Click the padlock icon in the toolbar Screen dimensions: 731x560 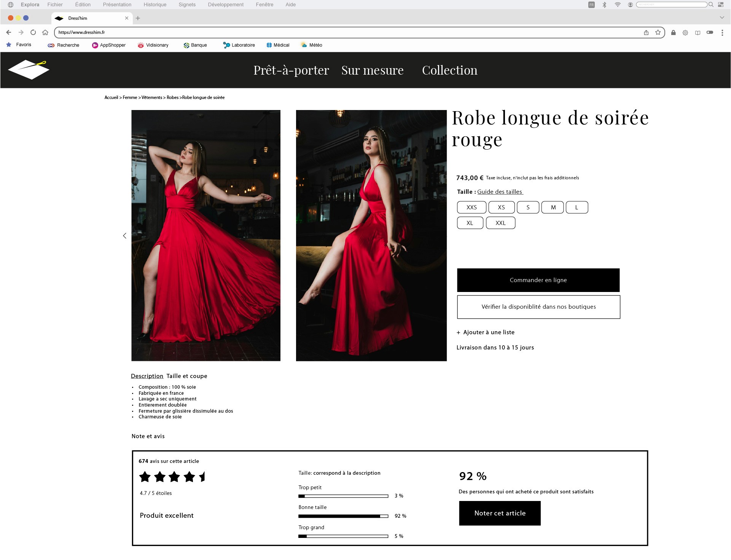pos(673,32)
